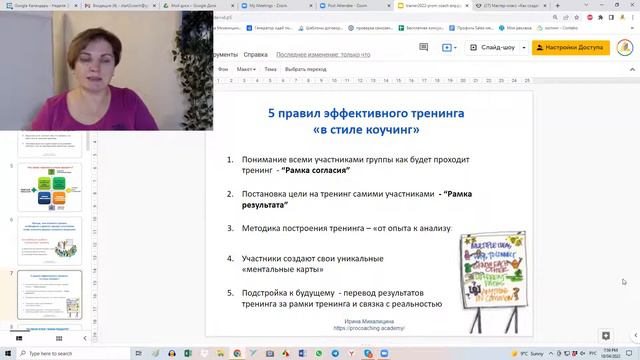Click the present-to-meeting screen icon
640x360 pixels.
(x=447, y=48)
